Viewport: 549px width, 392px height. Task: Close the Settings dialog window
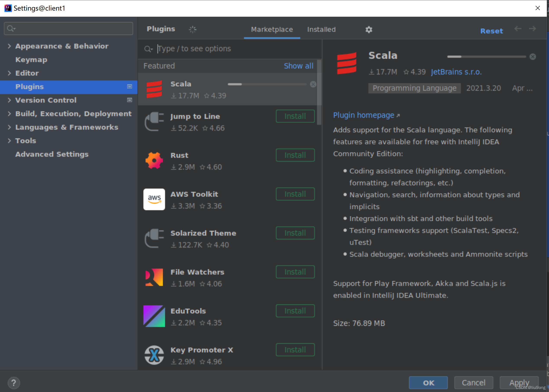537,8
